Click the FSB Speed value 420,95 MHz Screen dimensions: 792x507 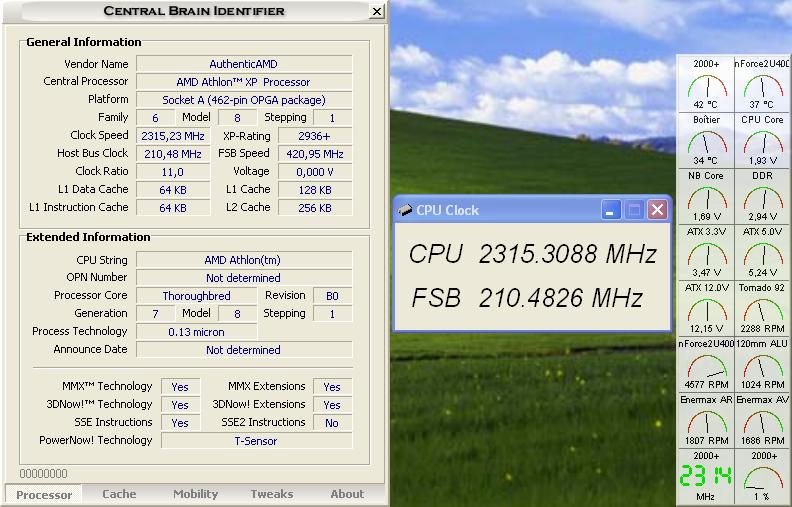[x=315, y=154]
